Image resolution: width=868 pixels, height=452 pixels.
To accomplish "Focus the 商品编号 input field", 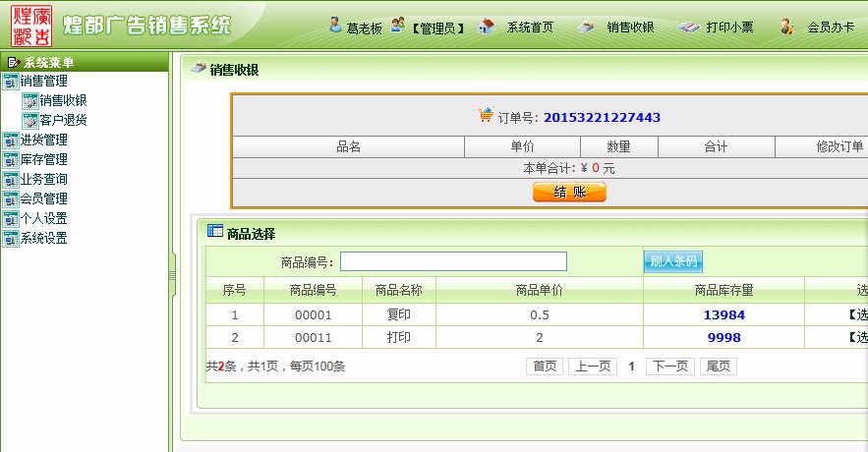I will tap(453, 261).
